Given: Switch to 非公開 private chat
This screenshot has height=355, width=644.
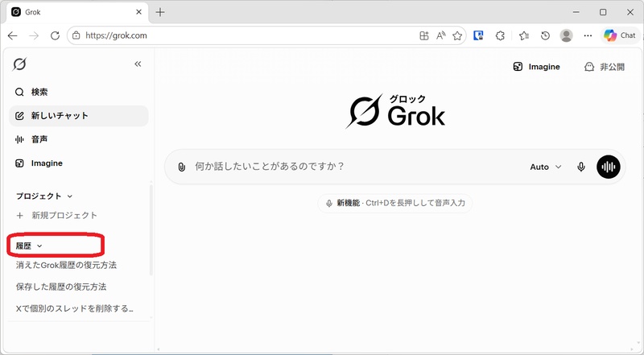Looking at the screenshot, I should pyautogui.click(x=605, y=67).
